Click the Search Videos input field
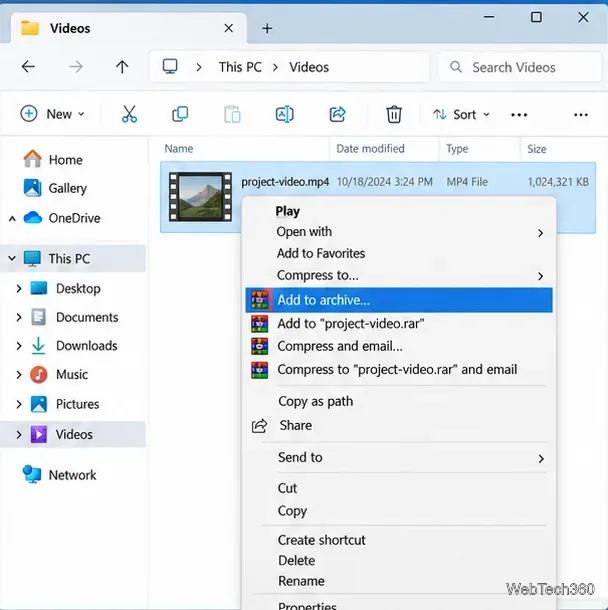The image size is (608, 610). click(x=520, y=67)
